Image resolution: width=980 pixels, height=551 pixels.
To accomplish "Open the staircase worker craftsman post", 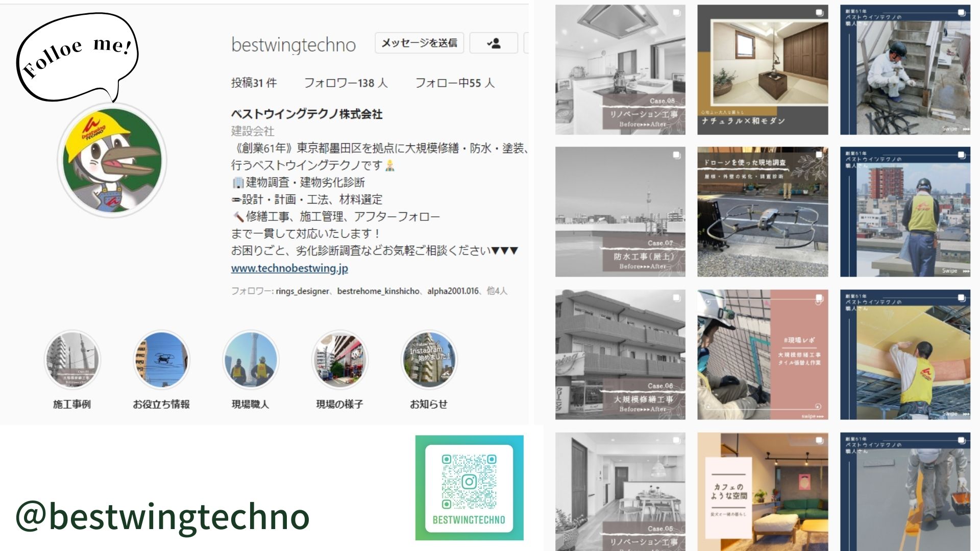I will click(905, 70).
